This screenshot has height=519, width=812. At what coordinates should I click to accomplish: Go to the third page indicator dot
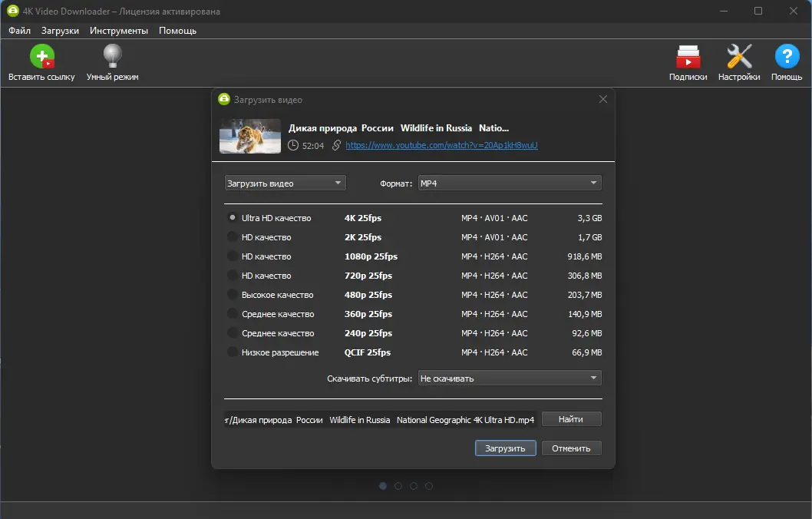pos(413,486)
